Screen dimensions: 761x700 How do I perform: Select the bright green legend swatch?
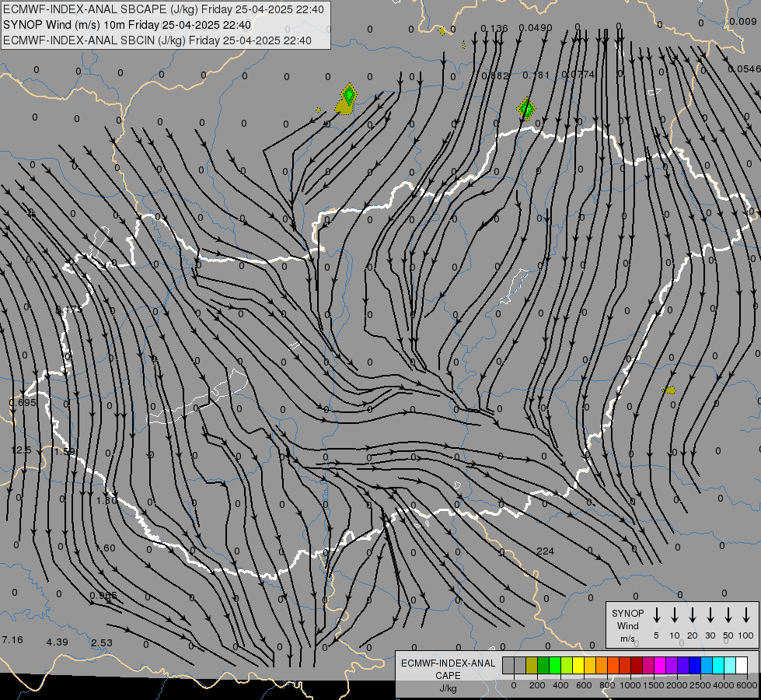555,665
